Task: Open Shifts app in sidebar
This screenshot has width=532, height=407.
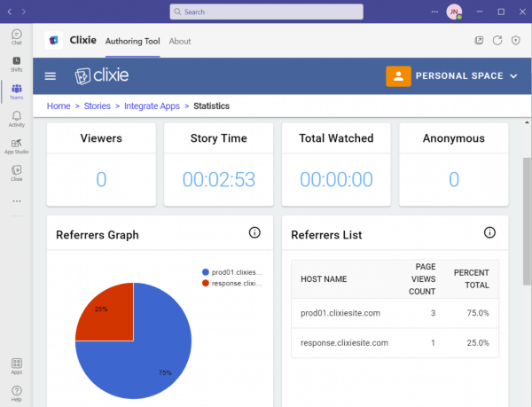Action: [16, 64]
